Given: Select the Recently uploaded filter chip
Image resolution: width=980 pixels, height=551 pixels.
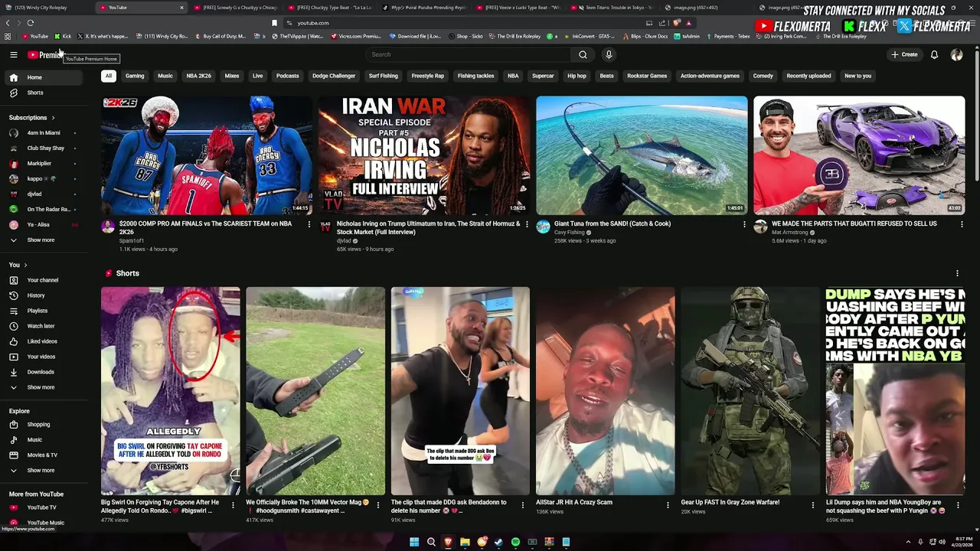Looking at the screenshot, I should point(808,76).
